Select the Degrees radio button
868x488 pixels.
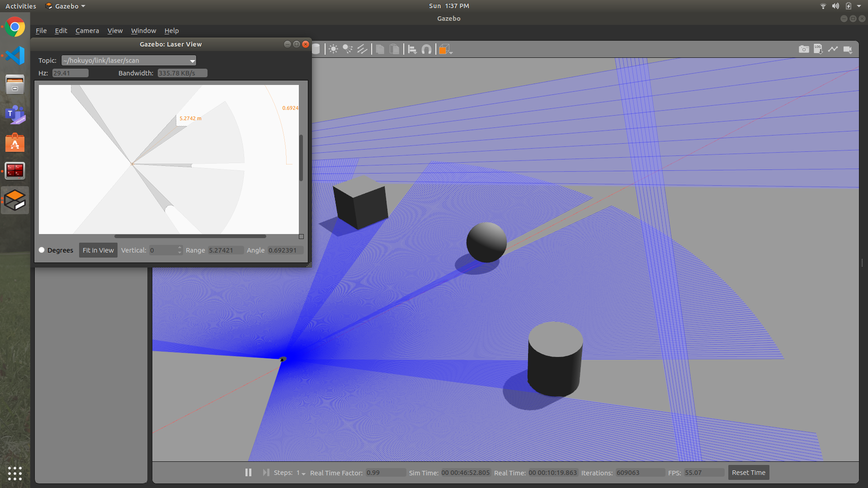click(x=42, y=250)
